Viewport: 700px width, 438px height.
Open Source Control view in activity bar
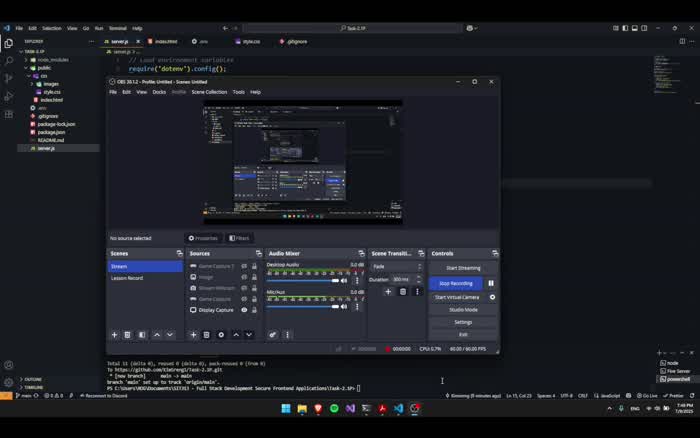(x=8, y=77)
